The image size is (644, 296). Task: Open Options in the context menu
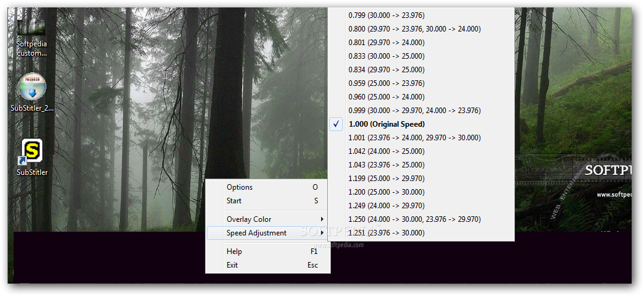point(268,187)
